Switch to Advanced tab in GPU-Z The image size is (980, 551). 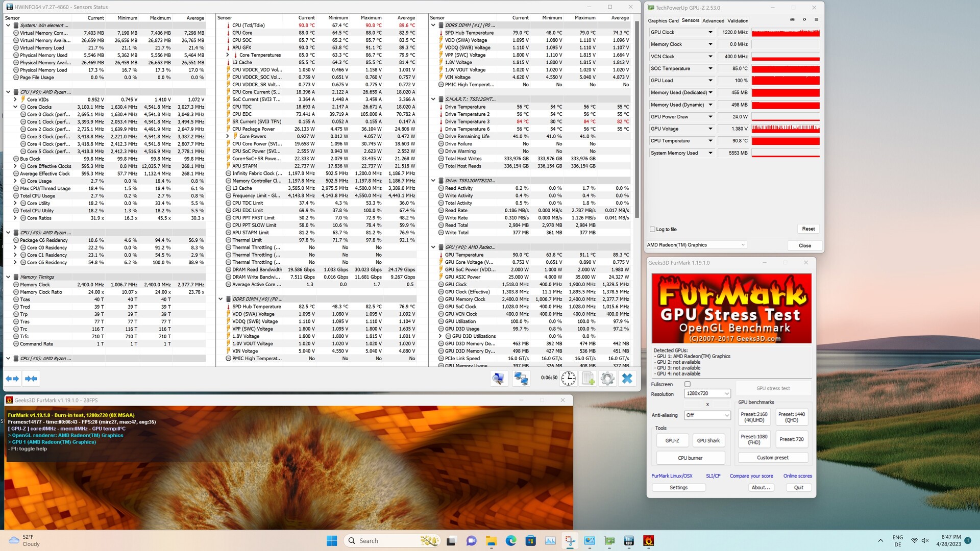click(713, 20)
